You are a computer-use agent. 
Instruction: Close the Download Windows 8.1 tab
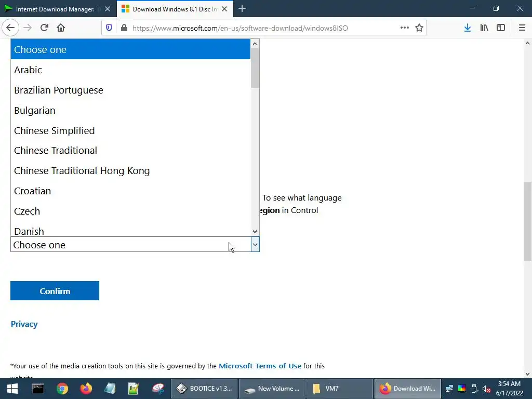[224, 9]
